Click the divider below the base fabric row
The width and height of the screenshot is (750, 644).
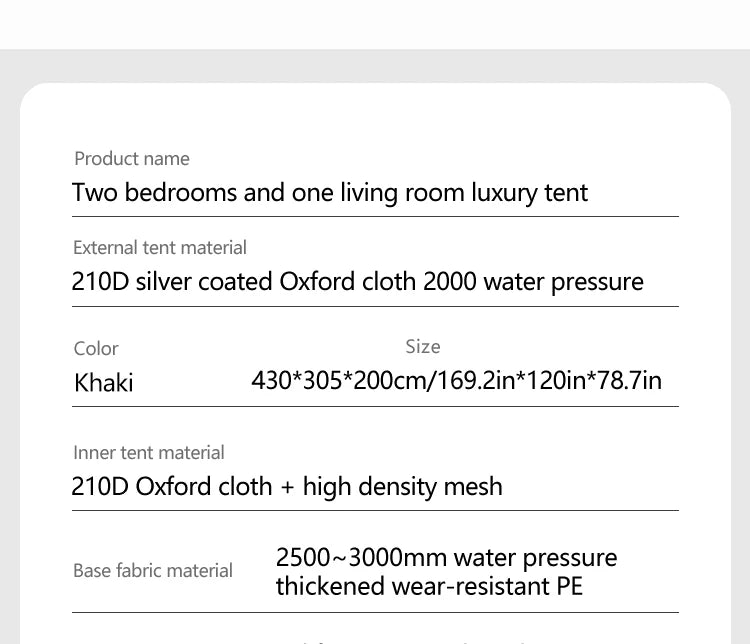(x=375, y=612)
